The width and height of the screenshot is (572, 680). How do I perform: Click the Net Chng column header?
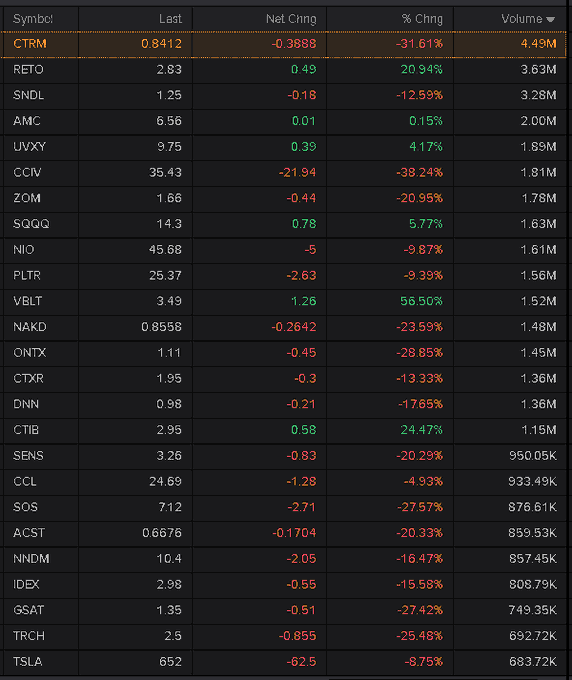(291, 19)
